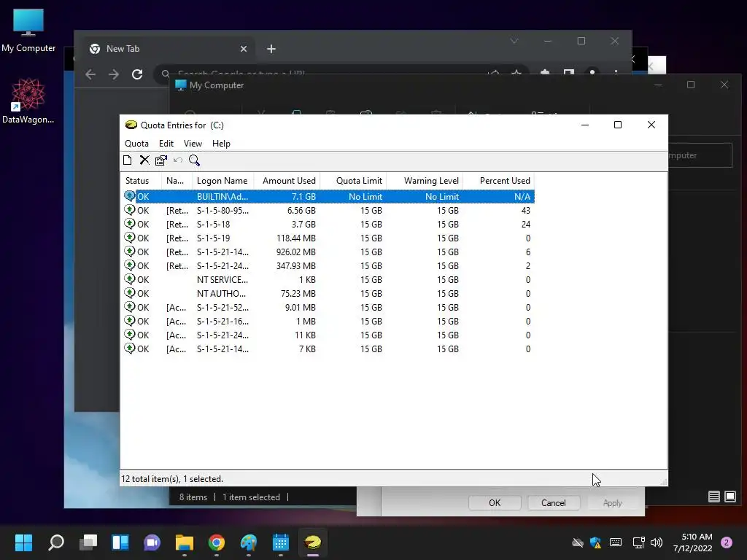Open the Windows Start menu
This screenshot has height=560, width=747.
[x=23, y=542]
